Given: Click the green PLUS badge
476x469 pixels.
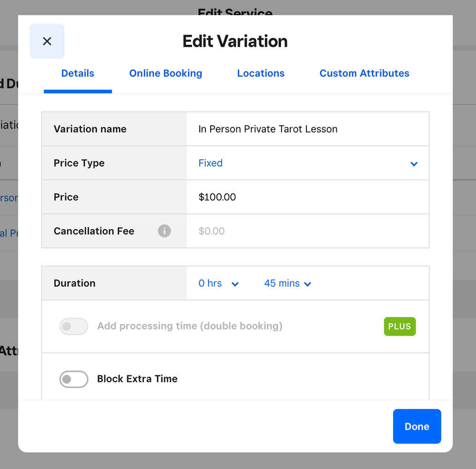Looking at the screenshot, I should tap(399, 327).
